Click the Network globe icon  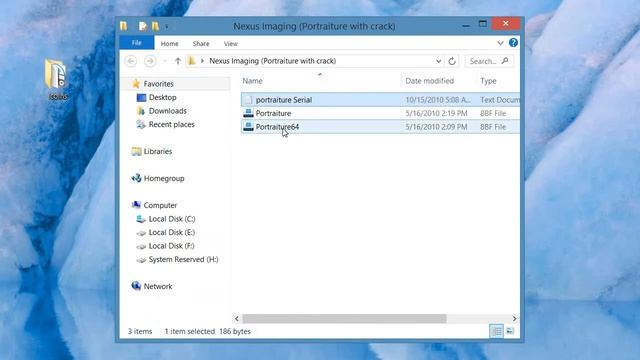pos(136,286)
